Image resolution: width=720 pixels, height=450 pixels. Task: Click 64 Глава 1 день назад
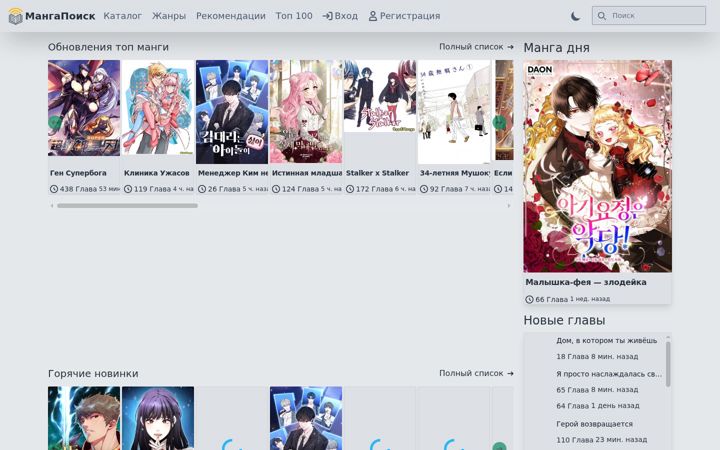tap(598, 405)
